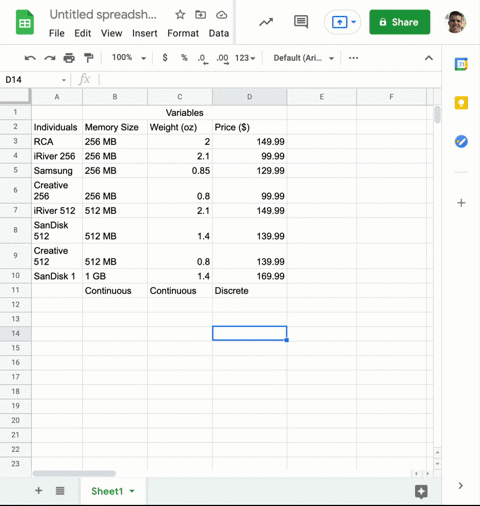
Task: Select the 1 GB cell
Action: point(115,276)
